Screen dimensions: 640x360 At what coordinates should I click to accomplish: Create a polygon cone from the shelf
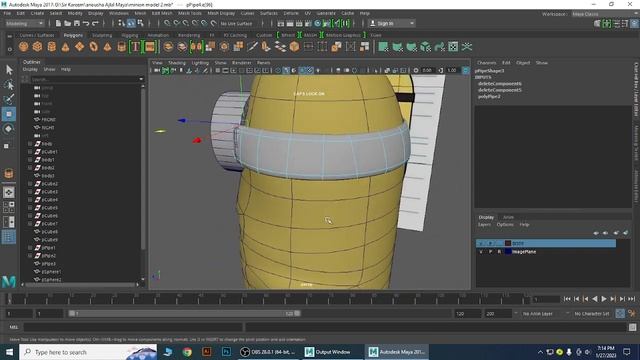point(65,47)
